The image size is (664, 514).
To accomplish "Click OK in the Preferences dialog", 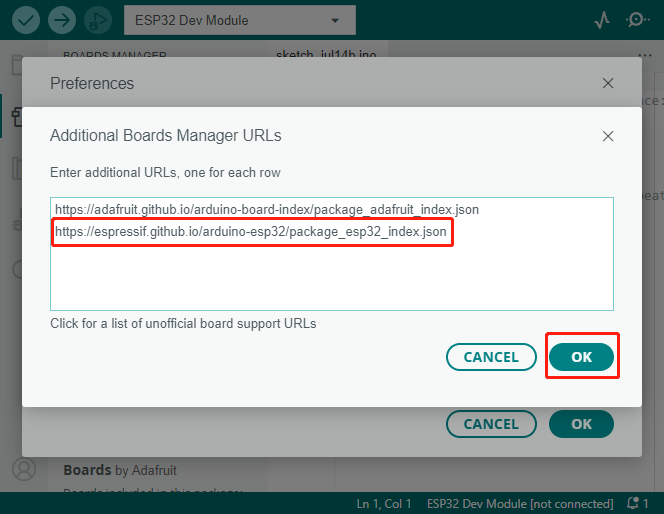I will point(581,424).
